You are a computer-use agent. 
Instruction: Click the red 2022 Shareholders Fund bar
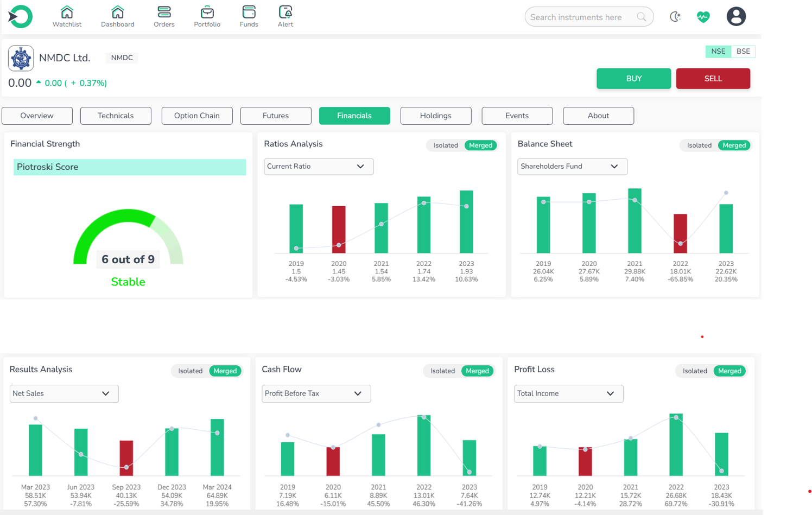681,234
